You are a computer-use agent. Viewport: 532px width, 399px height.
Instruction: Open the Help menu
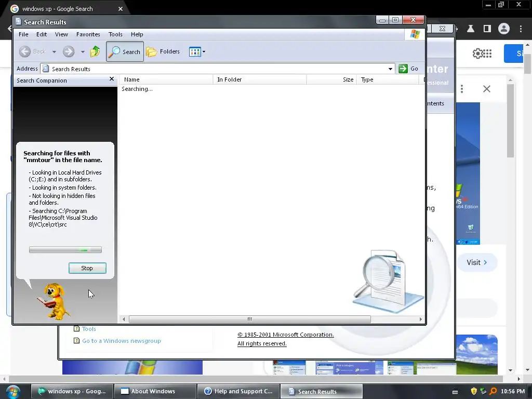(137, 34)
